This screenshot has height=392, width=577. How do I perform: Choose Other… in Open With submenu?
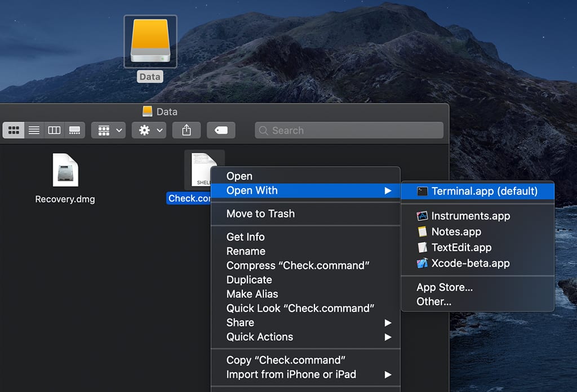478,301
